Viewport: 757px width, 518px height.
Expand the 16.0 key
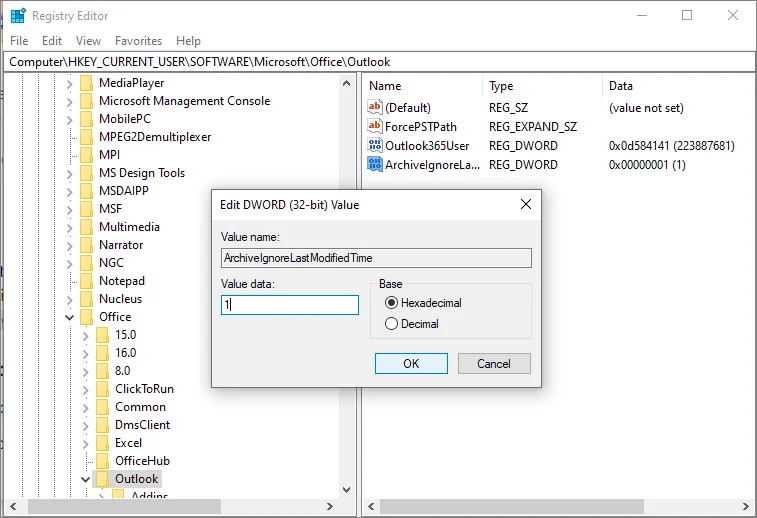click(85, 353)
